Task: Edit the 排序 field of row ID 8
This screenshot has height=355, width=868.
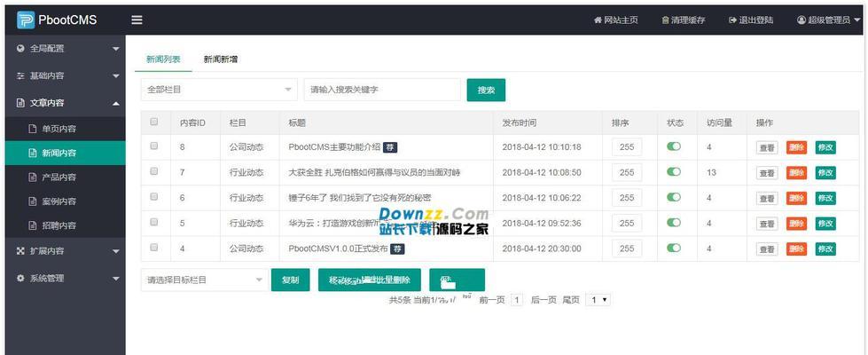Action: coord(627,147)
